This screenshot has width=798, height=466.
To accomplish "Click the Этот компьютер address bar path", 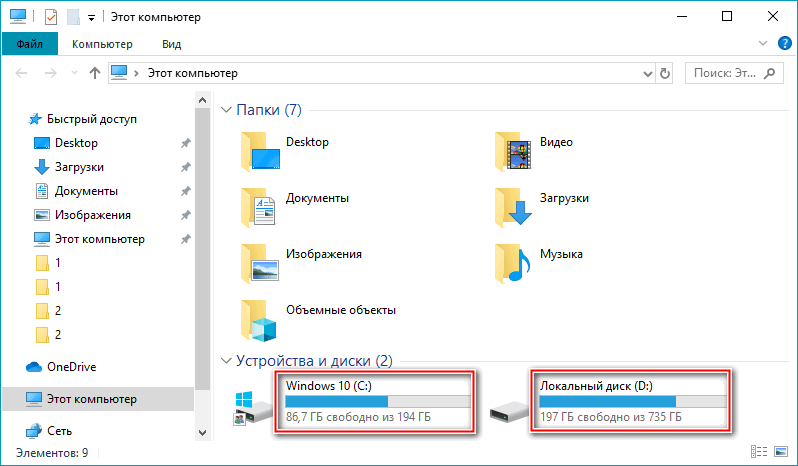I will coord(192,73).
